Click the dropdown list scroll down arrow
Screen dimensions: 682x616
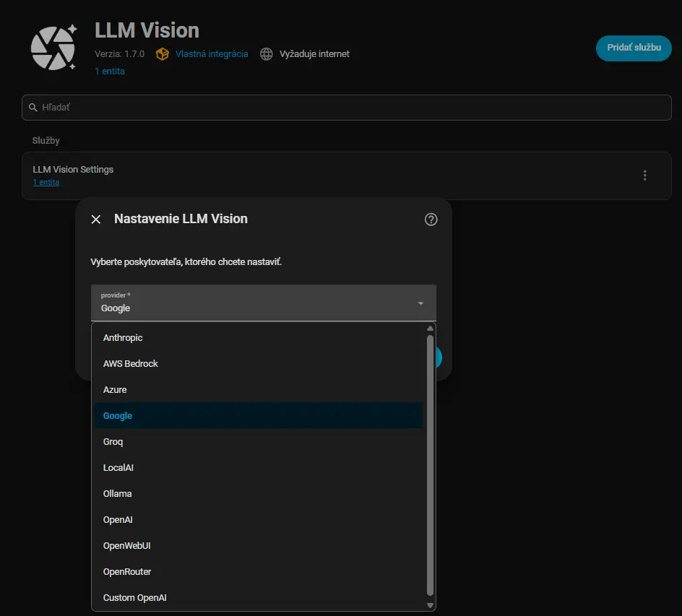click(430, 606)
